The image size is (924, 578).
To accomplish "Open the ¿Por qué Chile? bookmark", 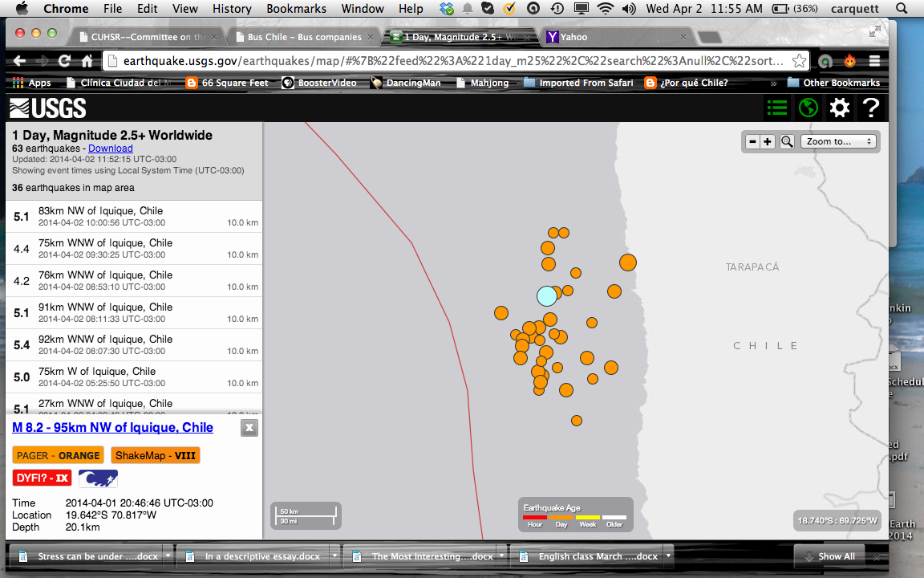I will pos(687,83).
